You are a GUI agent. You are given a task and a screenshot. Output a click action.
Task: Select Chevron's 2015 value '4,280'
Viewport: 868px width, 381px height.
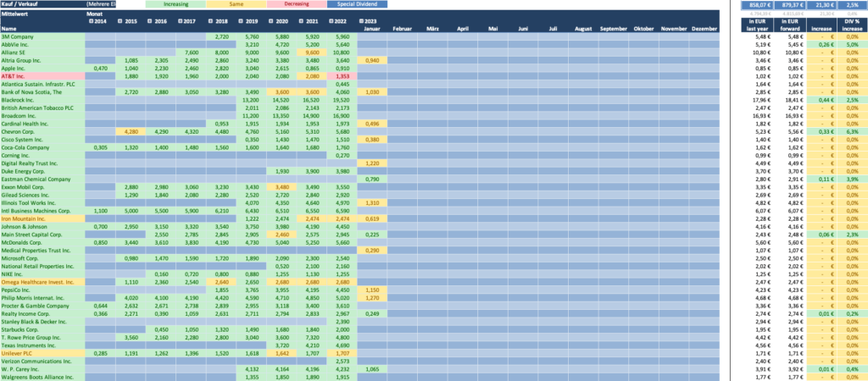[x=131, y=131]
